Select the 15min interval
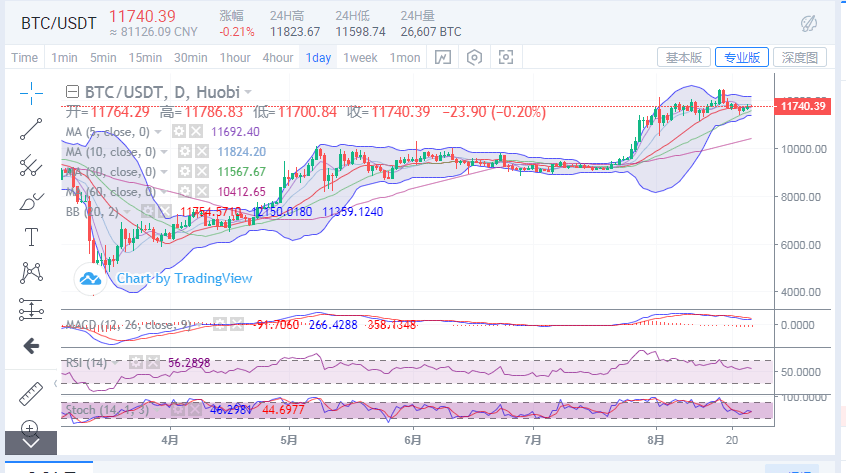The width and height of the screenshot is (846, 473). click(x=145, y=58)
